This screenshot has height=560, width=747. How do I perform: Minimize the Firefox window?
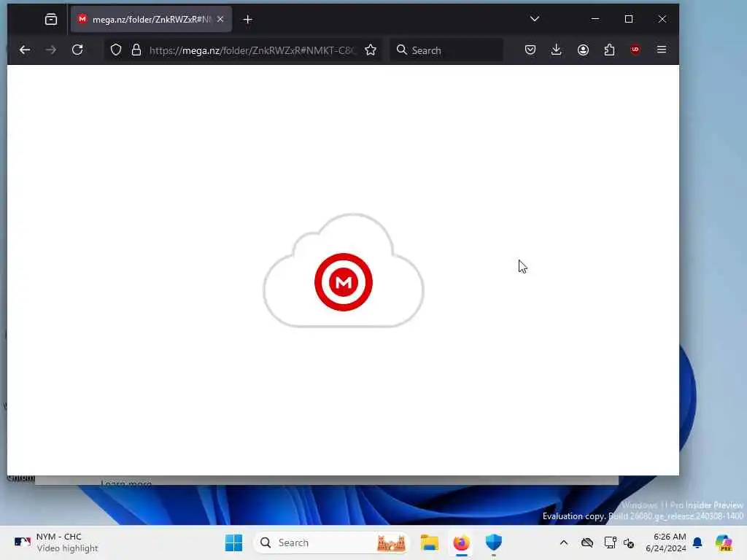595,19
